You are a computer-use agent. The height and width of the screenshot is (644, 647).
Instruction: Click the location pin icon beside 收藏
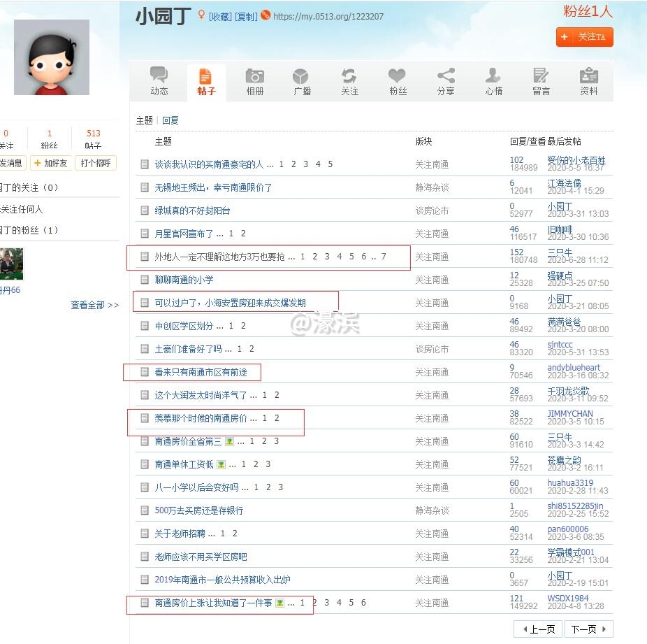[198, 15]
